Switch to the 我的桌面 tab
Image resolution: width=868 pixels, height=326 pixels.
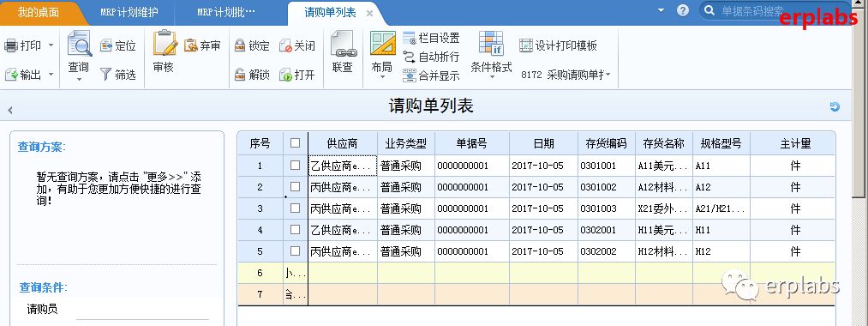[x=39, y=12]
